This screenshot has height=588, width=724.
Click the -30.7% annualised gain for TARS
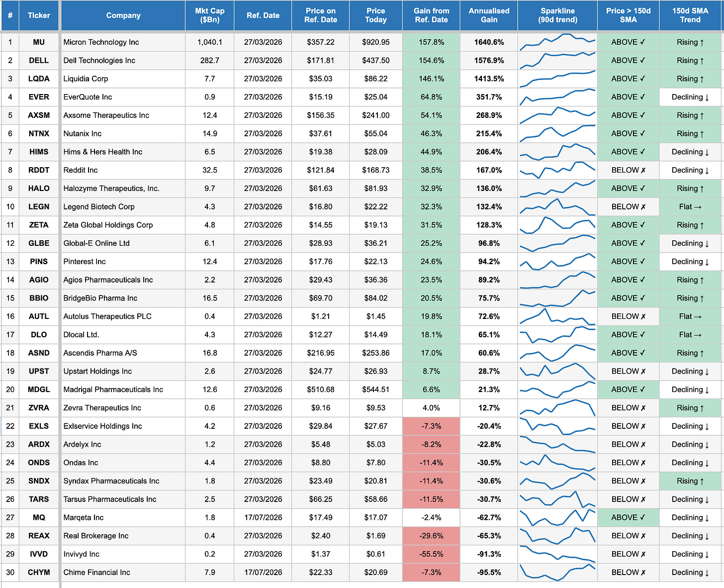[x=489, y=499]
